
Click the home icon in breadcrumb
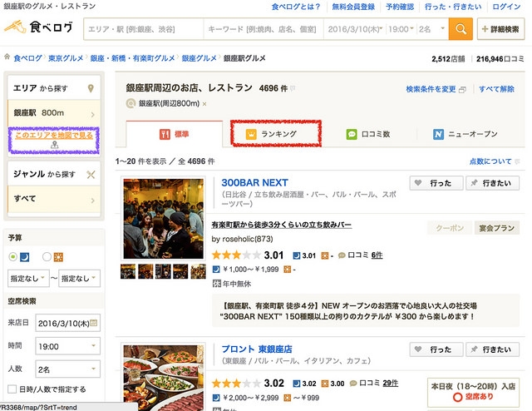(x=7, y=57)
